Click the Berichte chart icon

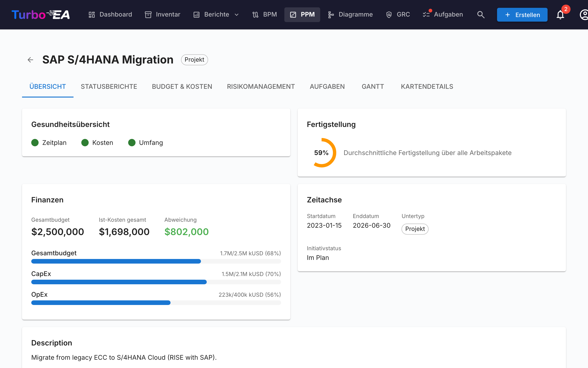click(x=196, y=14)
